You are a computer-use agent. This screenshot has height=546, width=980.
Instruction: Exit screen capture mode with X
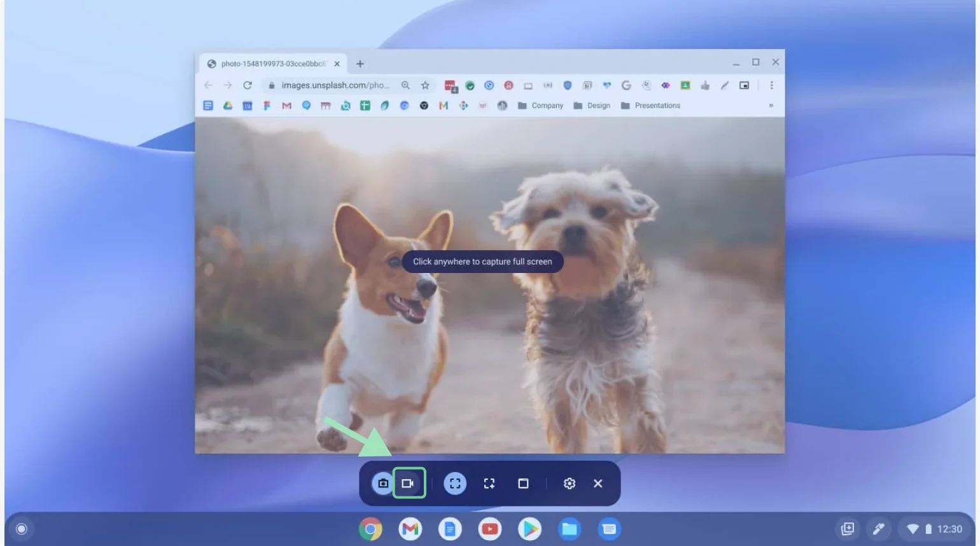coord(598,483)
